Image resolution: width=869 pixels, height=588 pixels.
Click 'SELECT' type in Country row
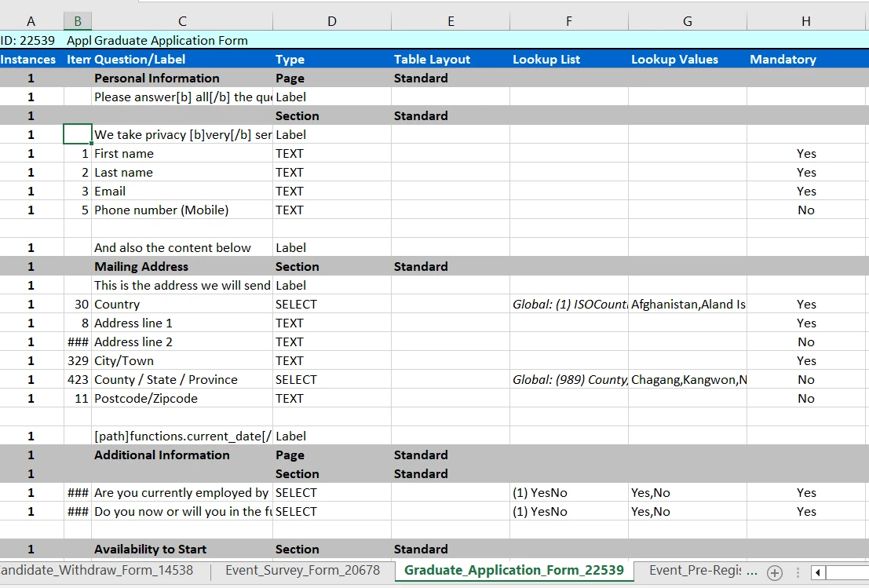coord(332,305)
